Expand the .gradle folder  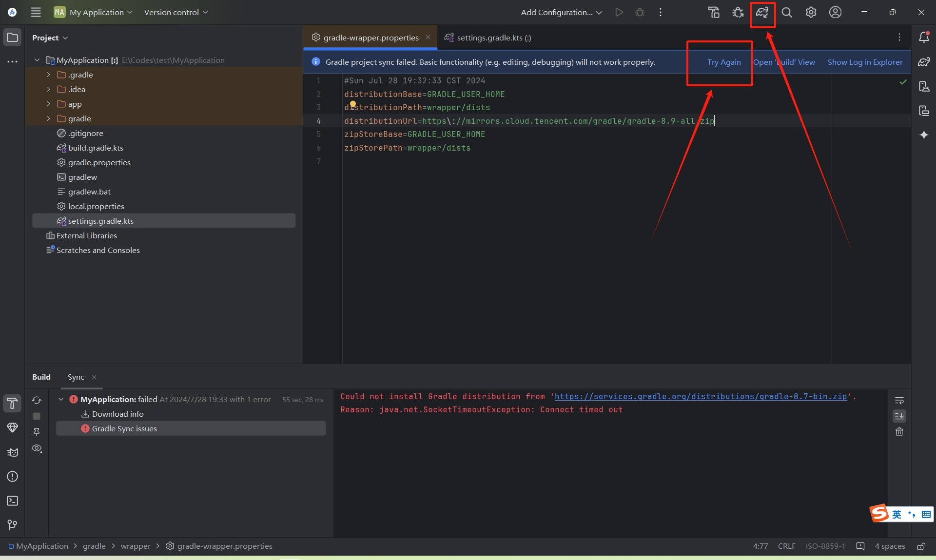click(x=48, y=75)
